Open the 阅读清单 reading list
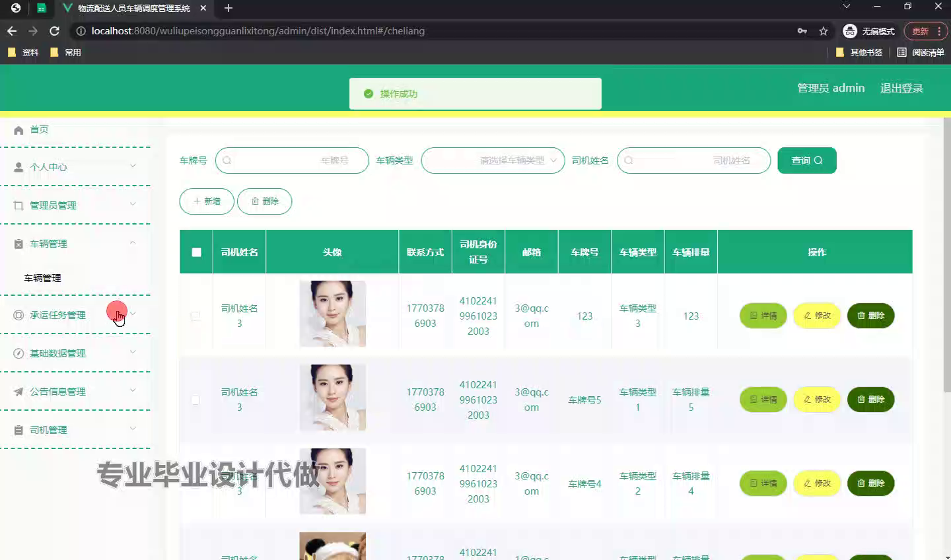This screenshot has width=951, height=560. click(921, 52)
